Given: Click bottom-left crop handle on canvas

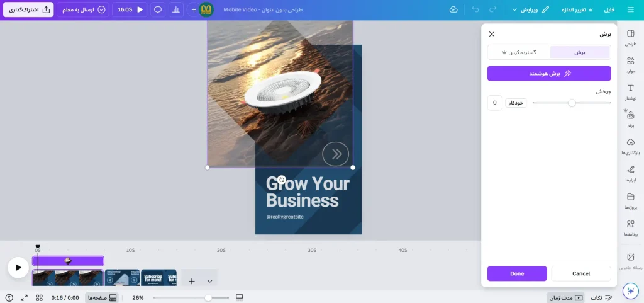Looking at the screenshot, I should tap(208, 168).
